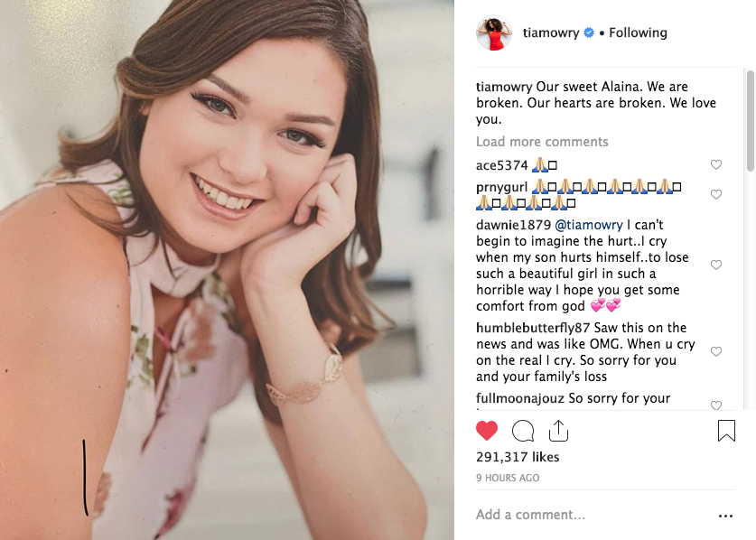The height and width of the screenshot is (540, 756).
Task: Unlike the post via red heart icon
Action: 487,431
